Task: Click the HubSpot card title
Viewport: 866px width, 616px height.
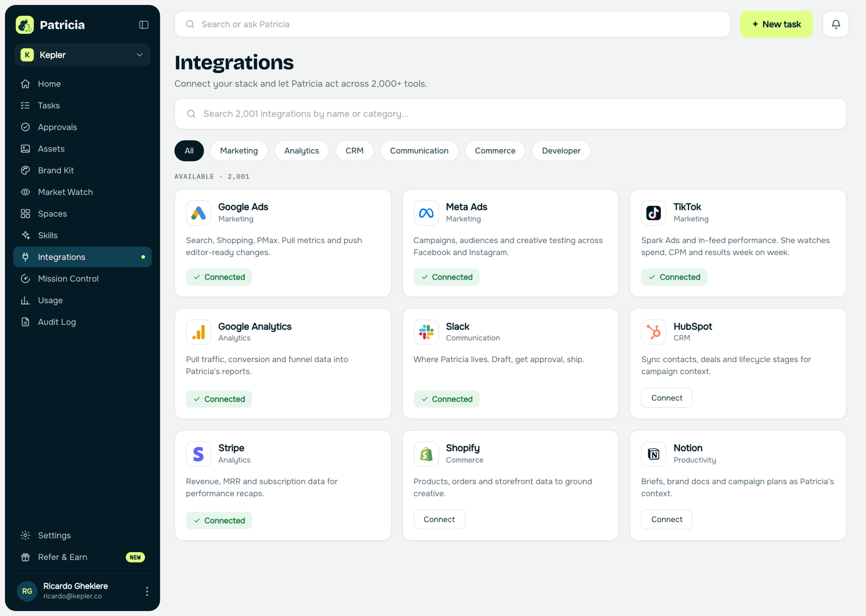Action: pos(693,327)
